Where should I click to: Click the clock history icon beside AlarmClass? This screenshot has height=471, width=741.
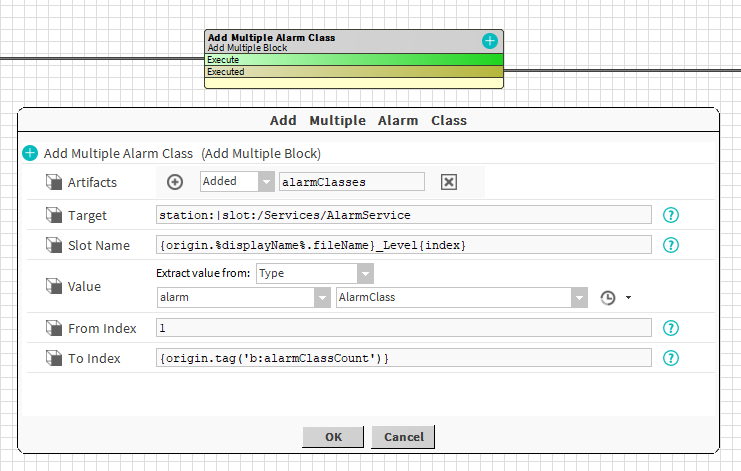click(607, 298)
